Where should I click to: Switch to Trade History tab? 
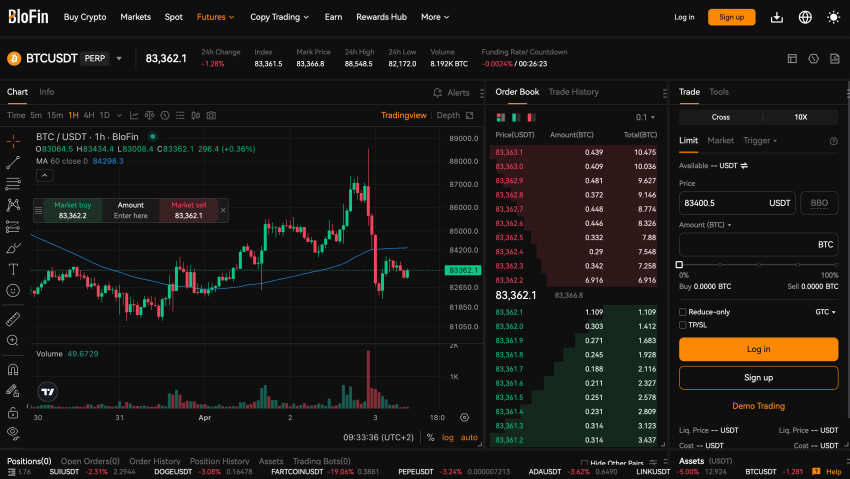pos(574,92)
